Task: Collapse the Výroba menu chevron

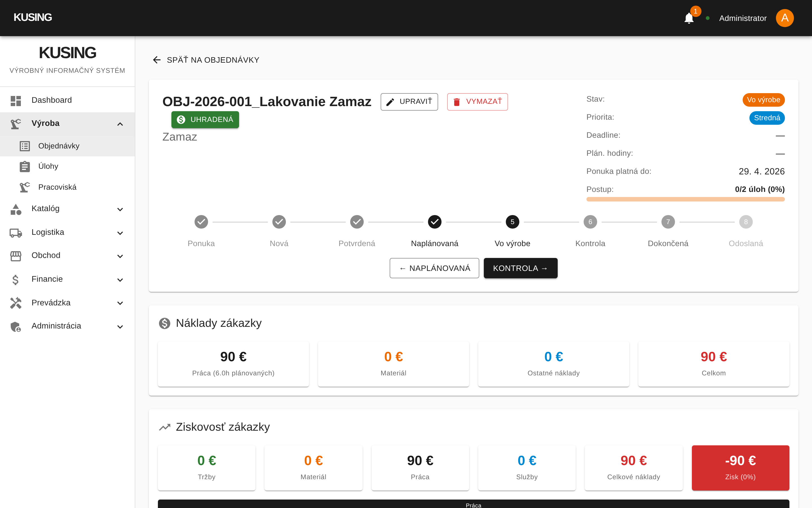Action: (x=120, y=124)
